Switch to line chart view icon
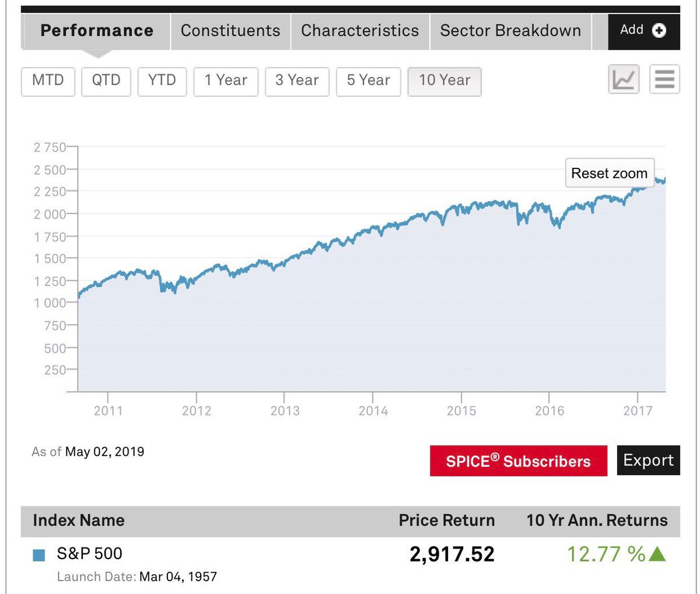This screenshot has width=700, height=594. click(624, 80)
